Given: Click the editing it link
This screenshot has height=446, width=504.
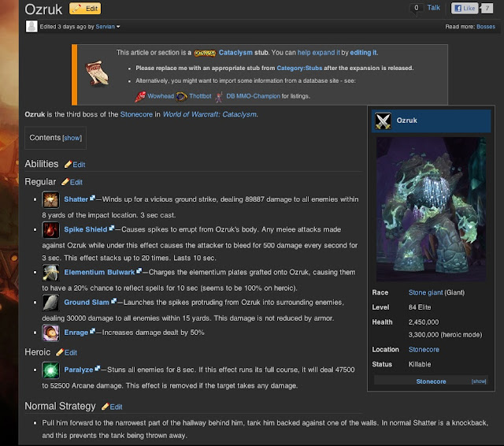Looking at the screenshot, I should [x=363, y=53].
